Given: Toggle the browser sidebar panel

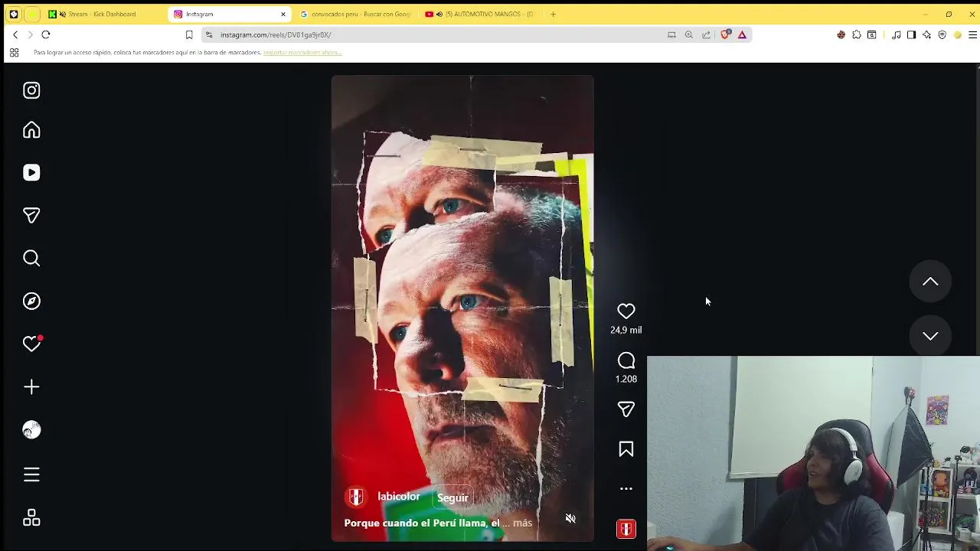Looking at the screenshot, I should coord(911,34).
